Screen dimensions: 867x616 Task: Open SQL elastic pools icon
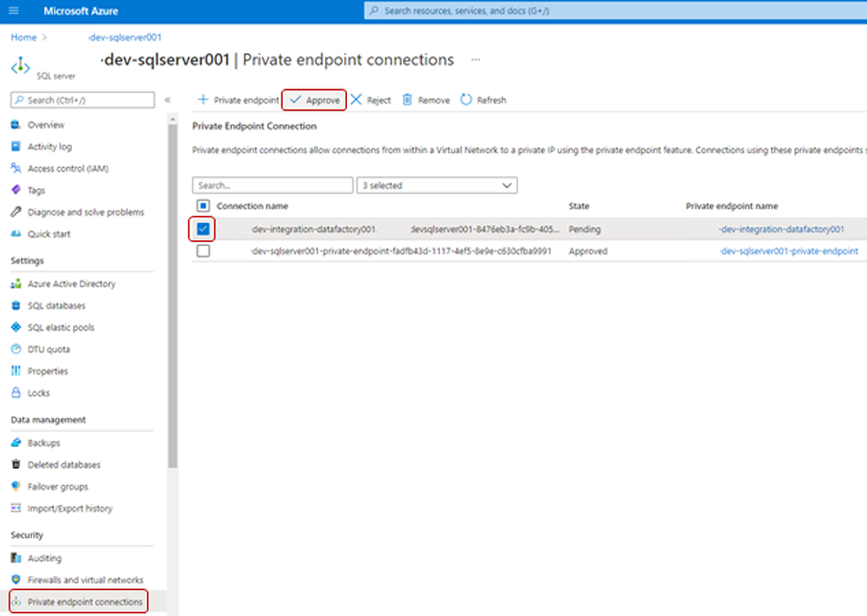[16, 328]
